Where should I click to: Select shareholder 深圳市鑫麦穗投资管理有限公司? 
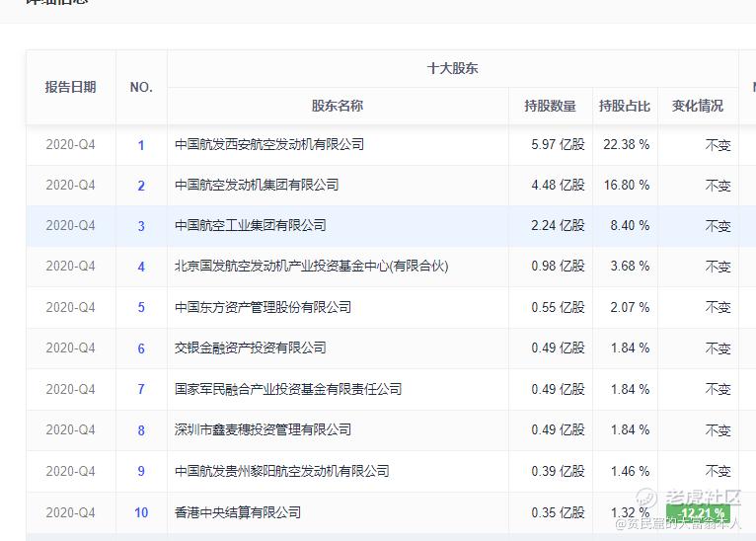click(263, 429)
